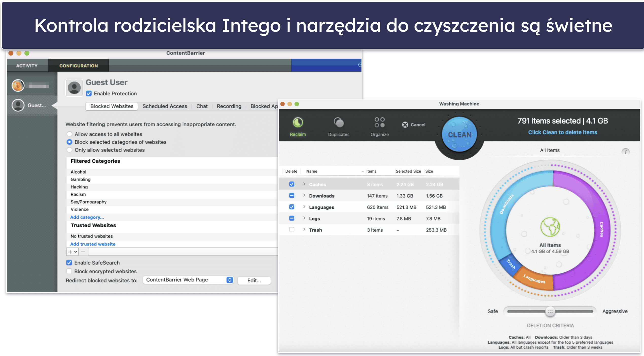Screen dimensions: 644x356
Task: Open the Blocked Applications tab
Action: (x=263, y=106)
